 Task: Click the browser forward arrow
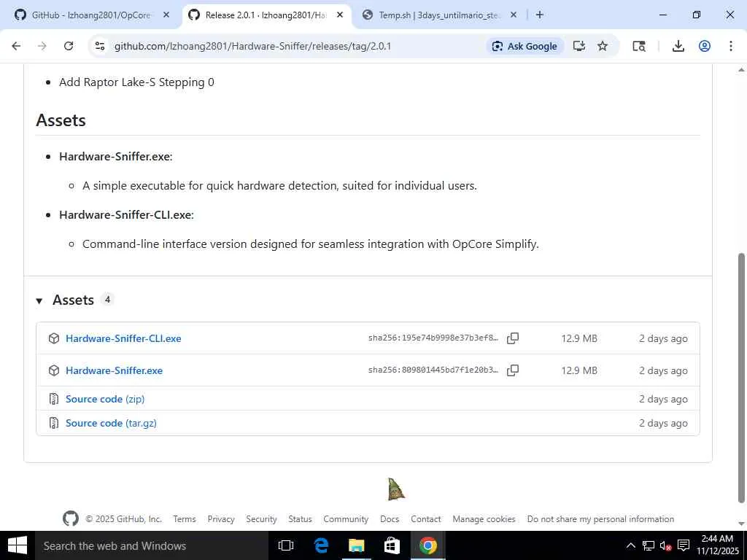click(42, 46)
